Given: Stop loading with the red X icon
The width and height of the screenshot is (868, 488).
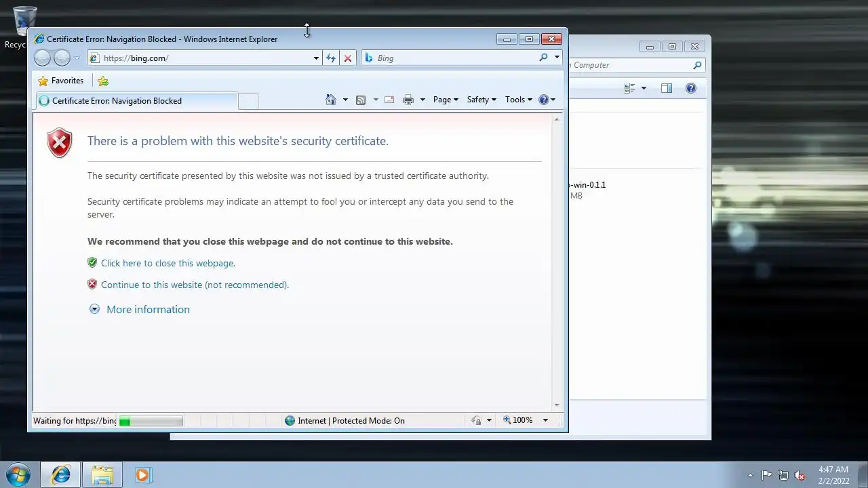Looking at the screenshot, I should [348, 58].
